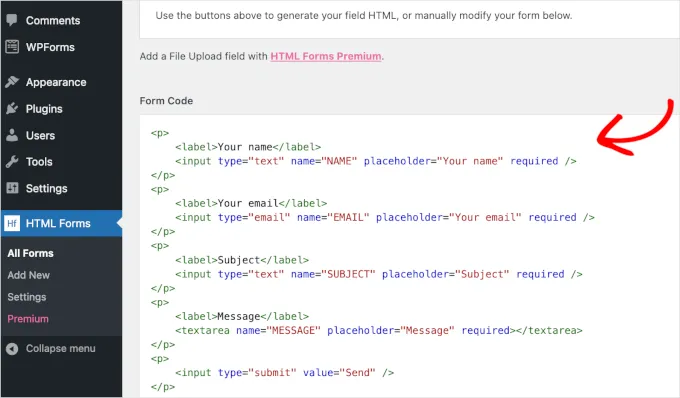Click the Message label code line
This screenshot has height=398, width=680.
pos(242,316)
